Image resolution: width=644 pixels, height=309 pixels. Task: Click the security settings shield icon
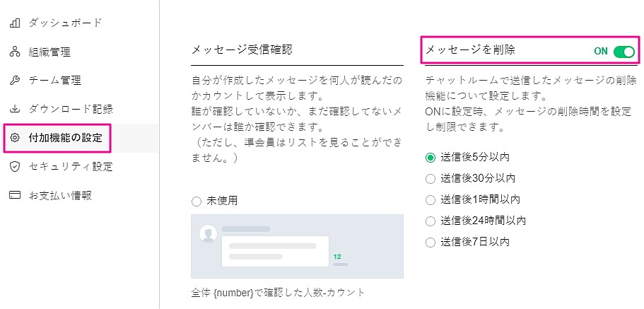pyautogui.click(x=14, y=167)
